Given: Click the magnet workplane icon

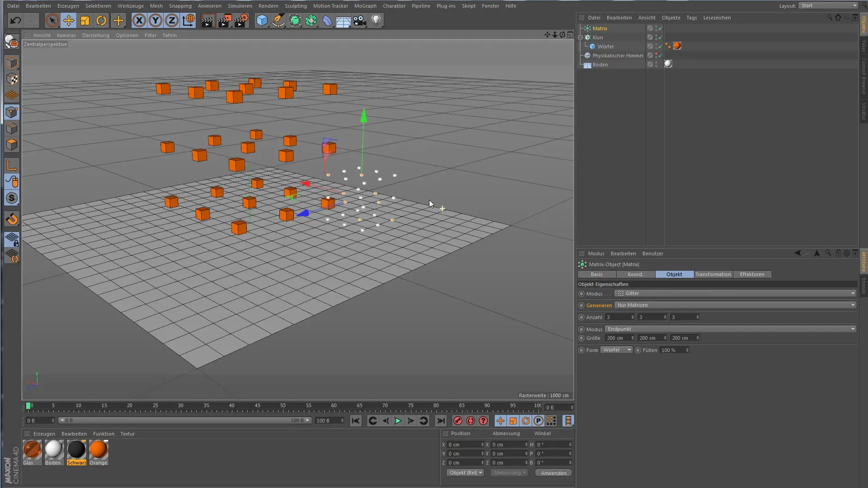Looking at the screenshot, I should [12, 219].
